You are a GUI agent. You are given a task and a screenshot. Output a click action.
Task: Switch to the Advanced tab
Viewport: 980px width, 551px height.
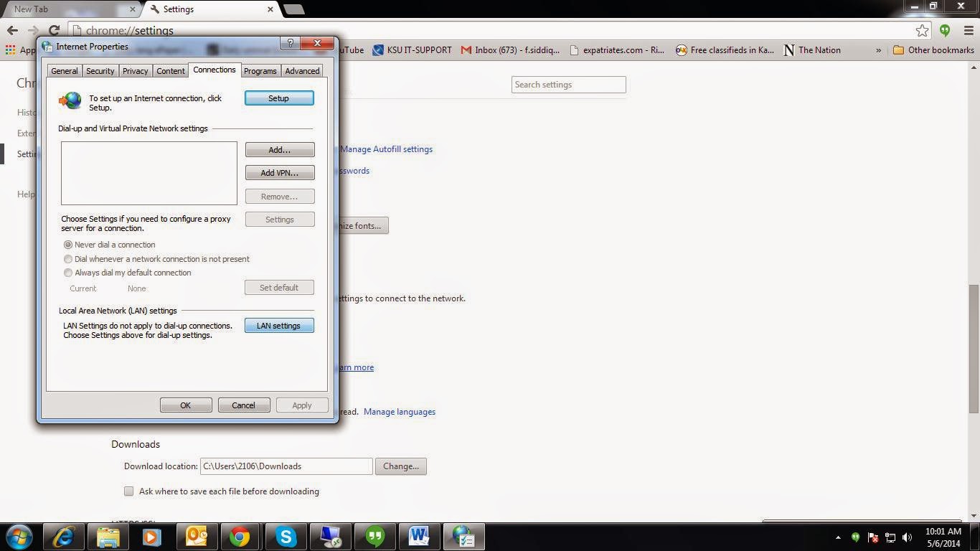301,70
